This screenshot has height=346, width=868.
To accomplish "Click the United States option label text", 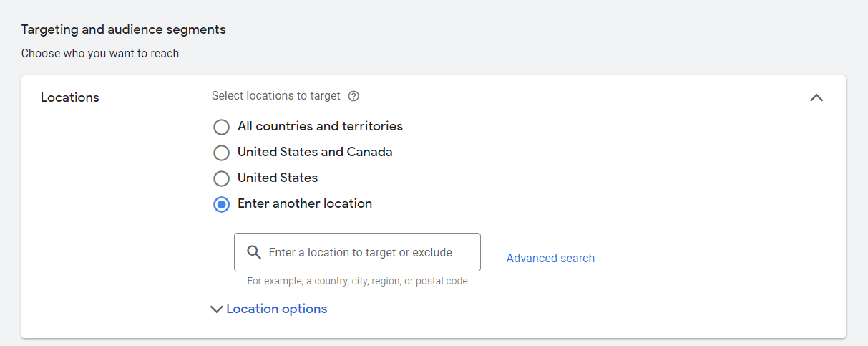I will pyautogui.click(x=278, y=178).
